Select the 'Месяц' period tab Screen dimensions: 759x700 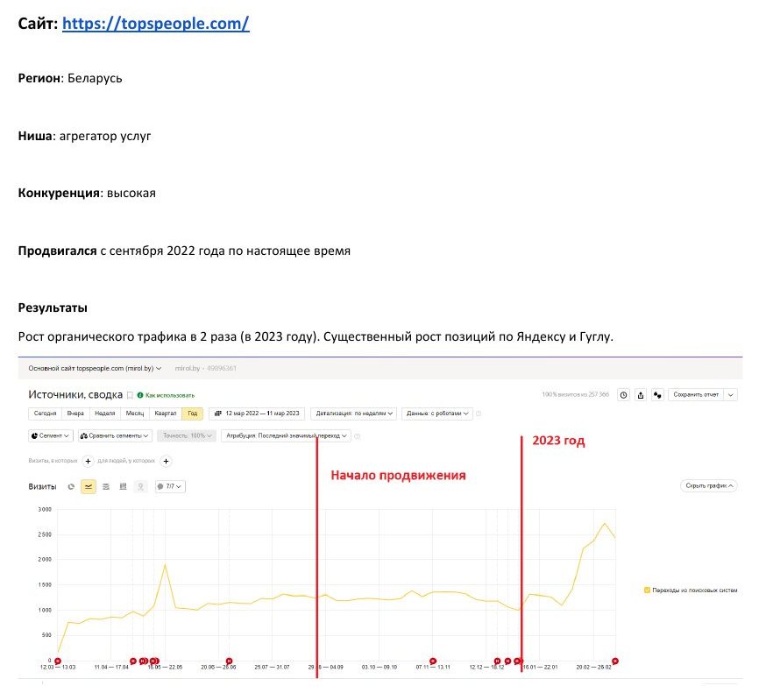click(135, 414)
